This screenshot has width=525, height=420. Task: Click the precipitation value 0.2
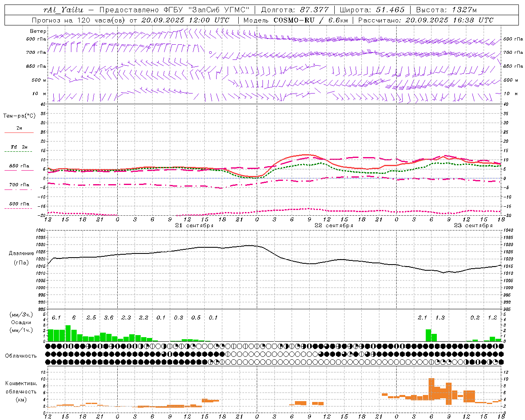475,318
